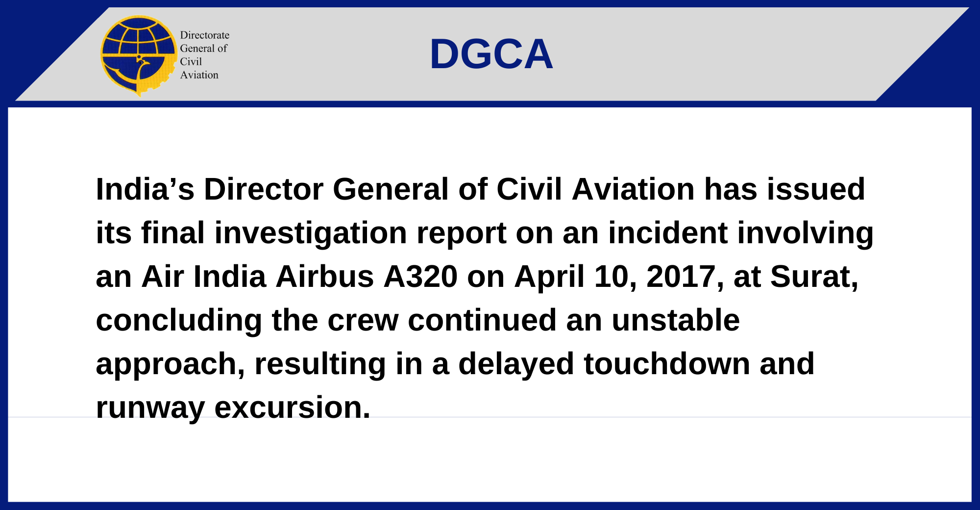This screenshot has height=510, width=980.
Task: Click the word "concluding" in the paragraph
Action: tap(179, 320)
